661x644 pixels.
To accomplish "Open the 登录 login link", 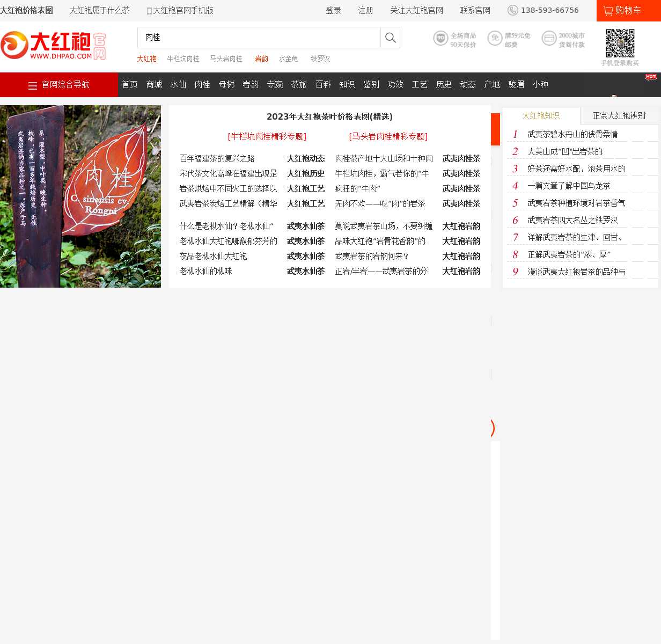I will pyautogui.click(x=333, y=11).
